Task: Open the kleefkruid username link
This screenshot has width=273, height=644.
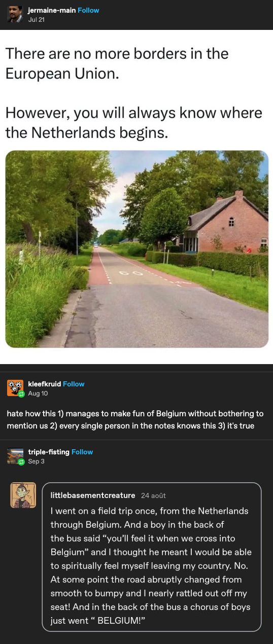Action: (44, 384)
